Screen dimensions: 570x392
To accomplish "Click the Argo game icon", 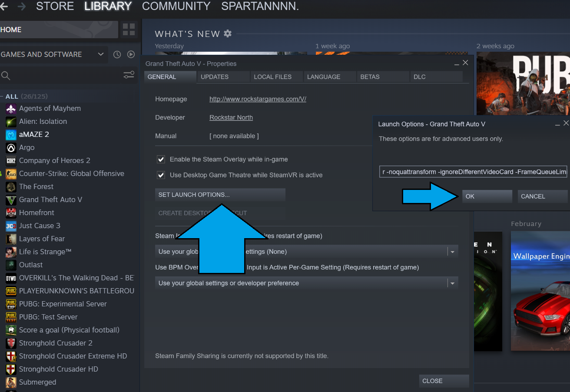I will [11, 148].
